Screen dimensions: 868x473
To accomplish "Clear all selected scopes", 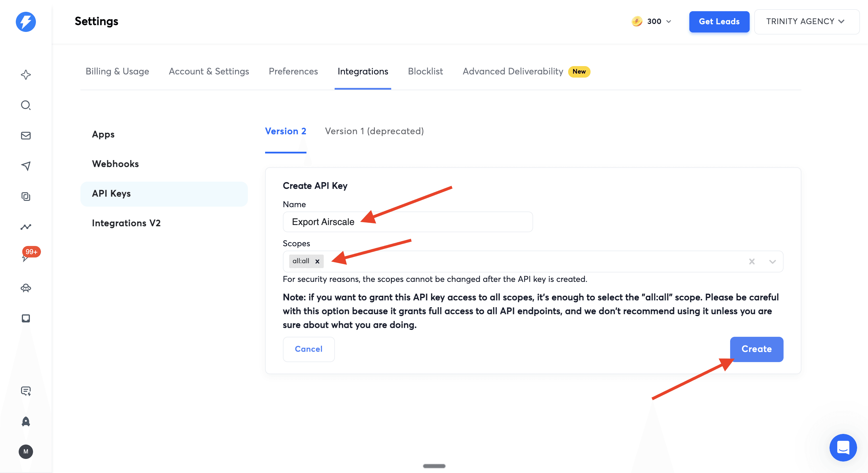I will 752,261.
